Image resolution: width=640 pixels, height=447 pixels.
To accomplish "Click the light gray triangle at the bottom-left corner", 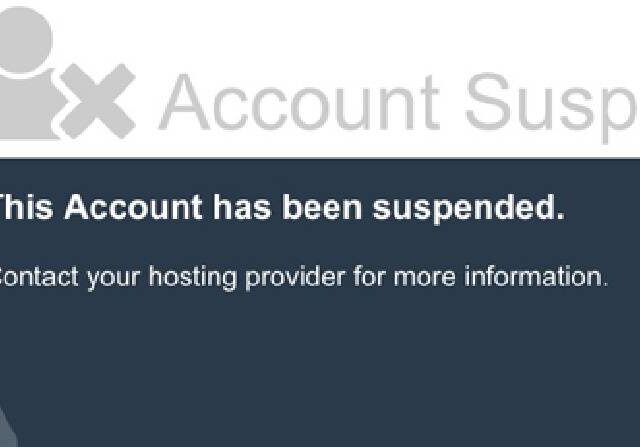I will click(7, 427).
